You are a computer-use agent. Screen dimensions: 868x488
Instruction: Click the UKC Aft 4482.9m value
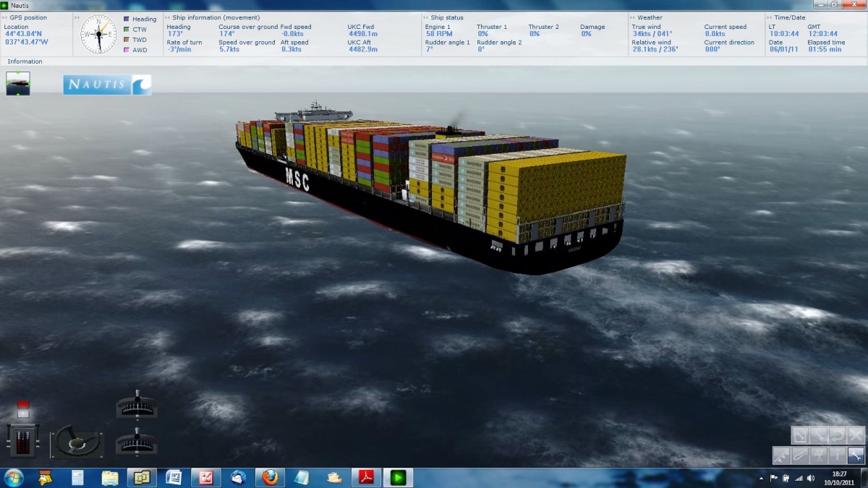363,49
